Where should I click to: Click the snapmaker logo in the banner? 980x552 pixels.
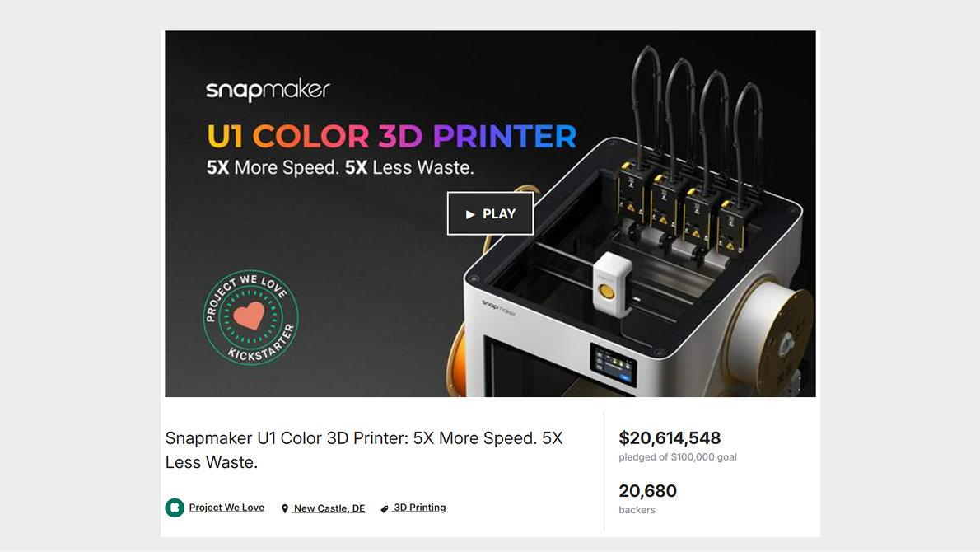(268, 90)
